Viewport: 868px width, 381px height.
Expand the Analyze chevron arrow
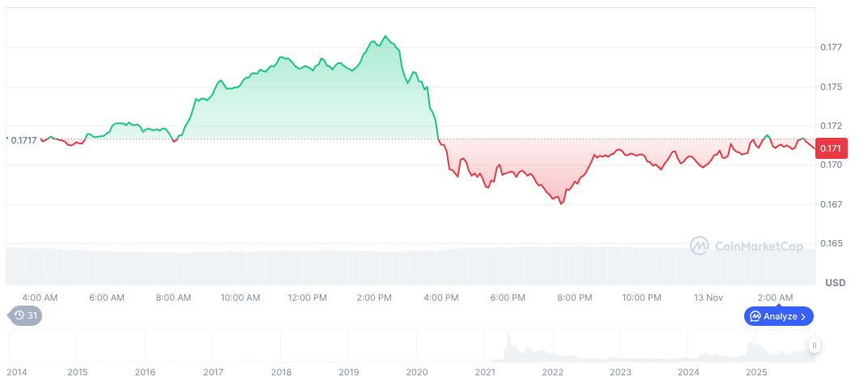(803, 316)
